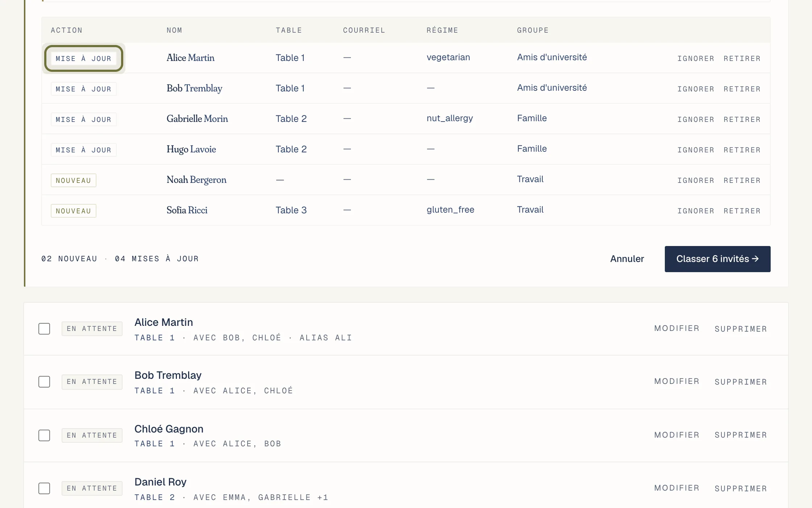
Task: Click Retirer for Noah Bergeron
Action: tap(742, 180)
